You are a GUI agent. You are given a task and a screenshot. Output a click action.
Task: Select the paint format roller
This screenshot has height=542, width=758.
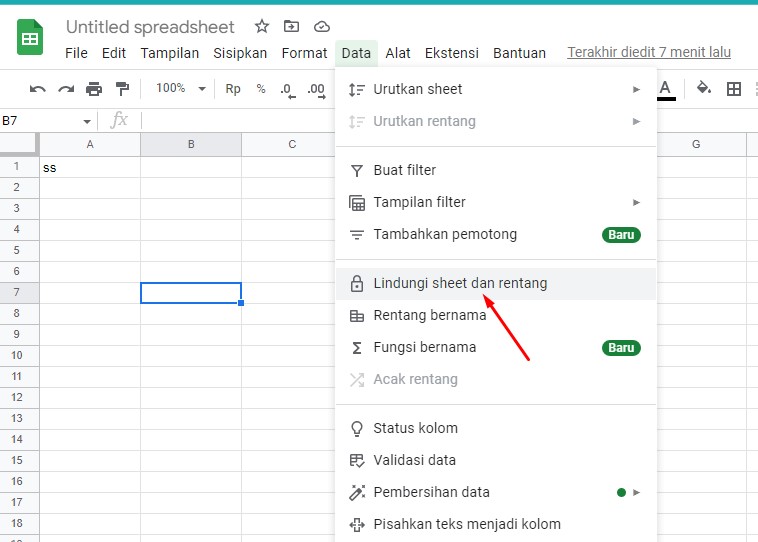point(122,89)
